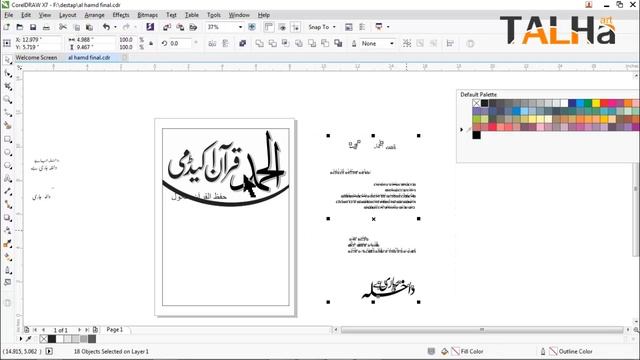The image size is (640, 360).
Task: Open the Tools menu
Action: [x=213, y=15]
